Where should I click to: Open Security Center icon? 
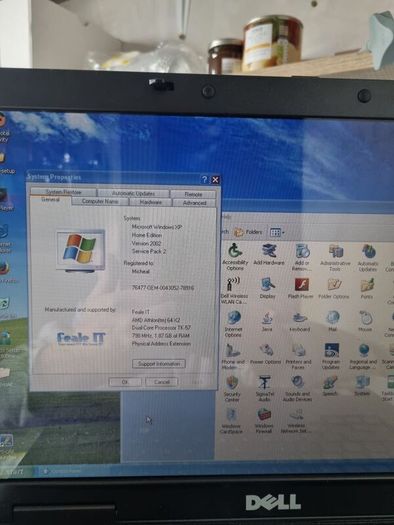(x=232, y=388)
